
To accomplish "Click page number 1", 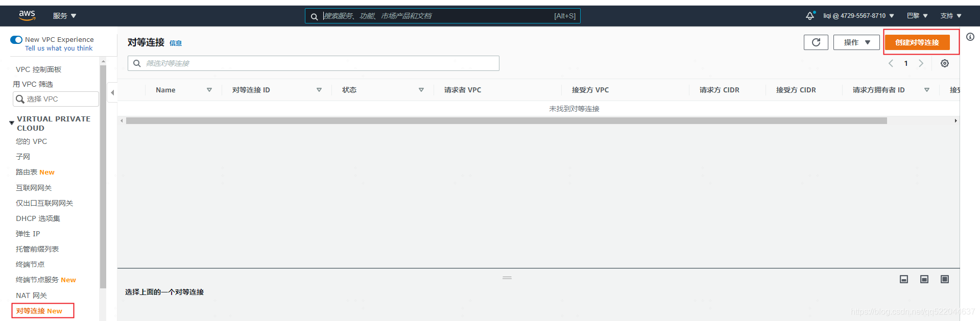I will 906,63.
